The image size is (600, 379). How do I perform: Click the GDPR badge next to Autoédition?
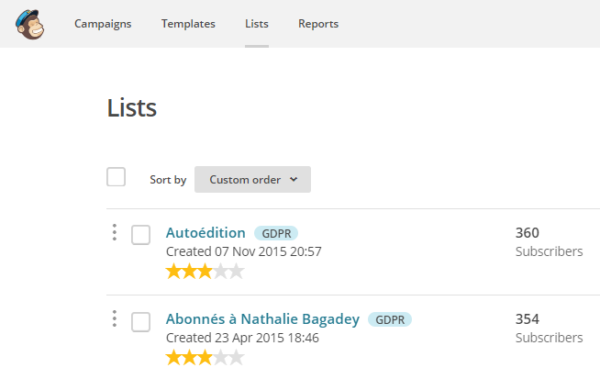(276, 233)
